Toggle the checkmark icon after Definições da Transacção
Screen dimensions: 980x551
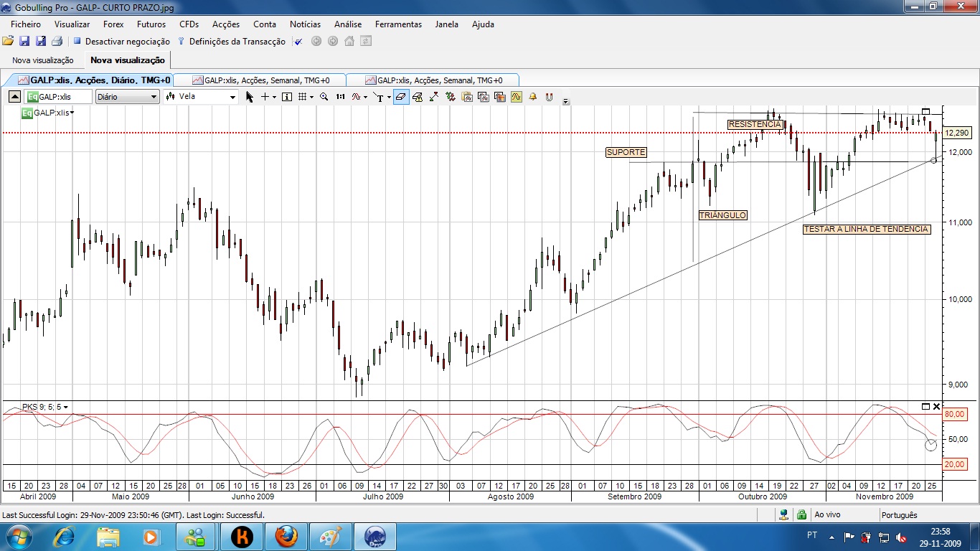(x=298, y=42)
